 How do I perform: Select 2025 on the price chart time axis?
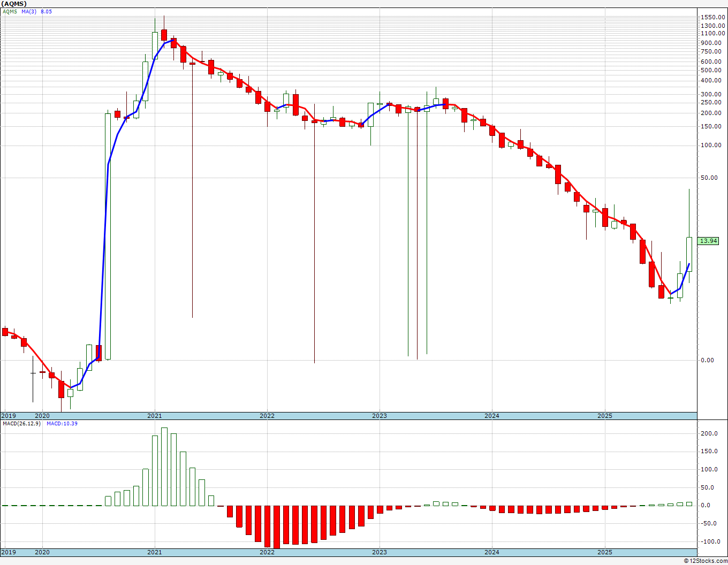pos(604,416)
